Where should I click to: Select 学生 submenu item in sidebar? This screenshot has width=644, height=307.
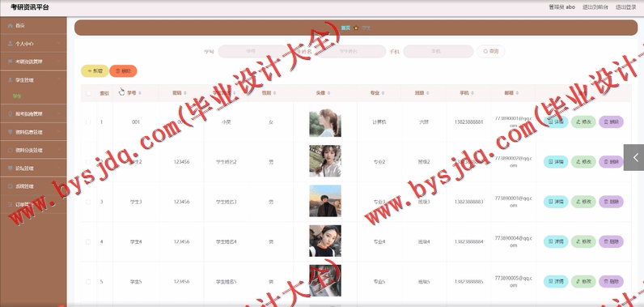click(x=17, y=96)
